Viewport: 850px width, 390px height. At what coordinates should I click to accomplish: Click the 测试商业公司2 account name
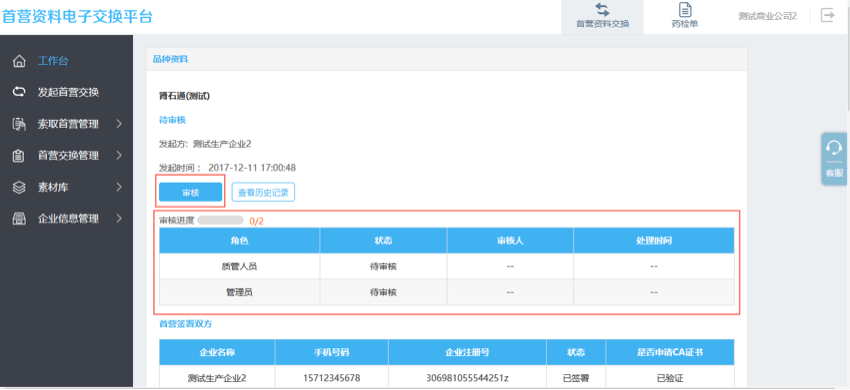[x=767, y=16]
